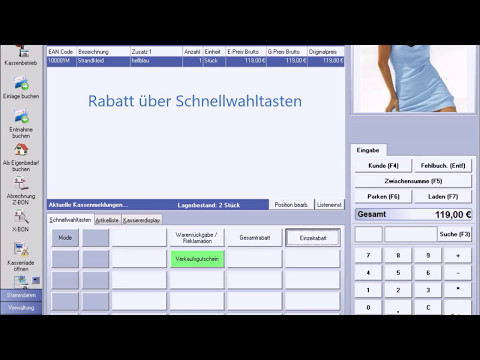Click G-Preis Brutto column header
This screenshot has height=360, width=480.
click(287, 52)
